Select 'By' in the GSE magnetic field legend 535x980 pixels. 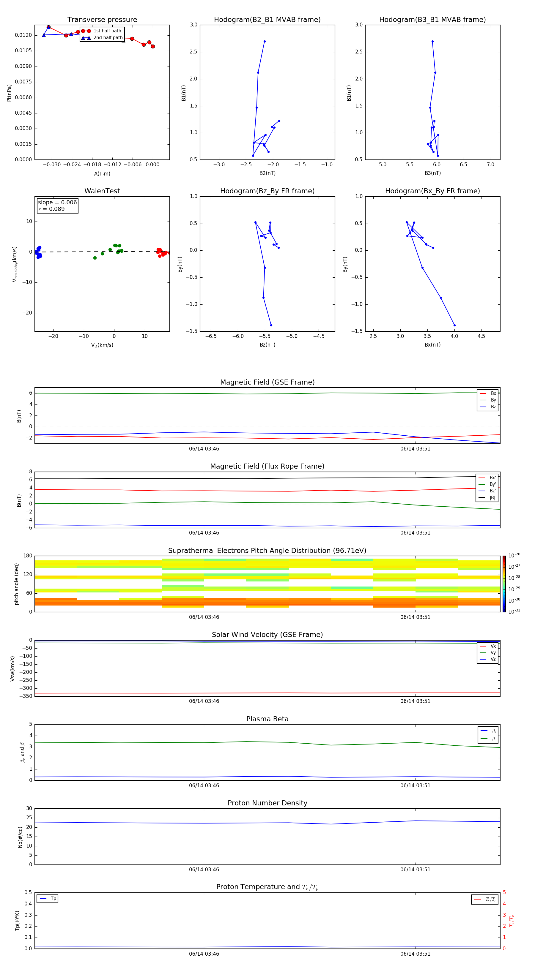[x=488, y=400]
